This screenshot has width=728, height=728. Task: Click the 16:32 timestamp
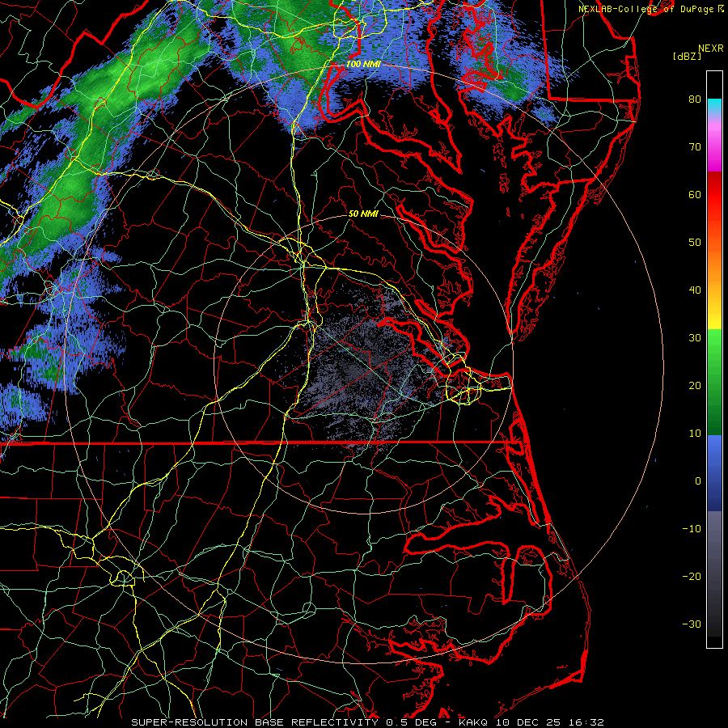click(586, 722)
